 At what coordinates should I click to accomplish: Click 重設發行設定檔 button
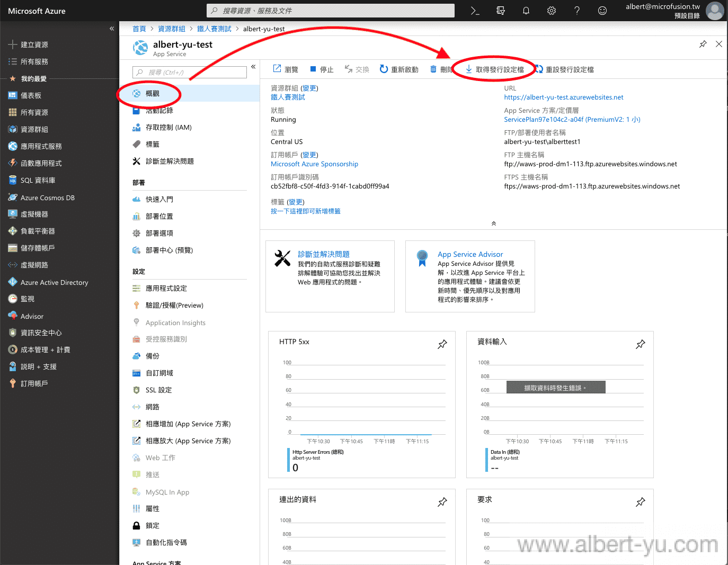pos(564,69)
